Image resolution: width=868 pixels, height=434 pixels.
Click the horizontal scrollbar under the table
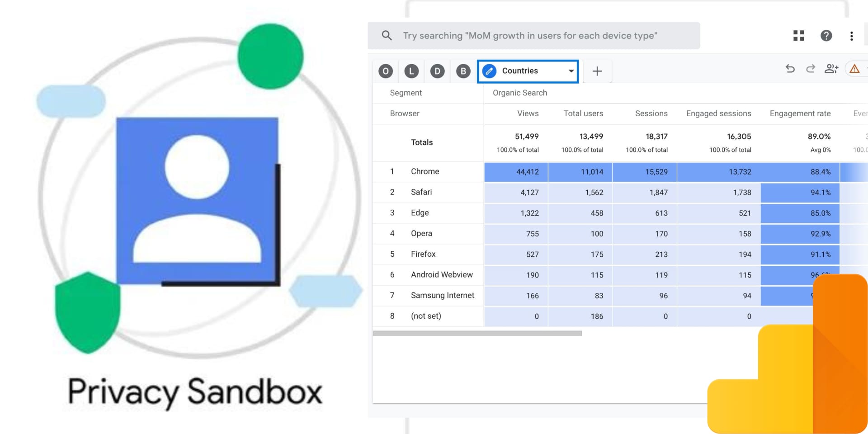pos(477,333)
